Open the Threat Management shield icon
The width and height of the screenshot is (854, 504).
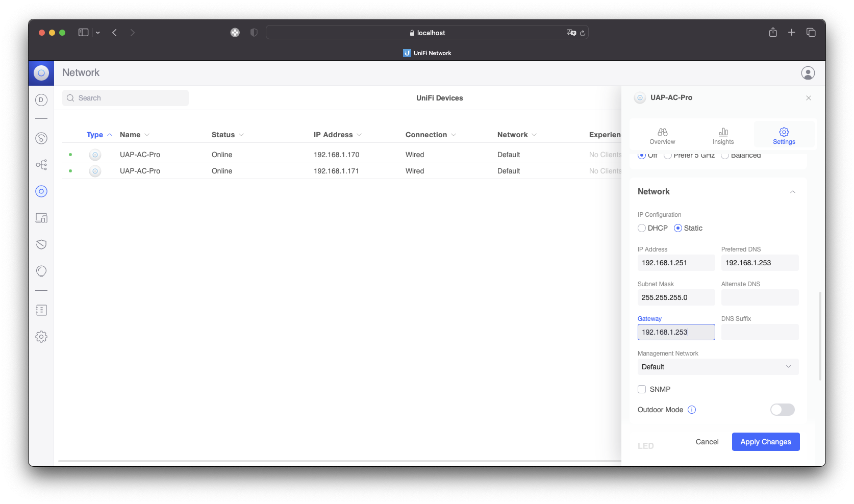click(x=41, y=244)
